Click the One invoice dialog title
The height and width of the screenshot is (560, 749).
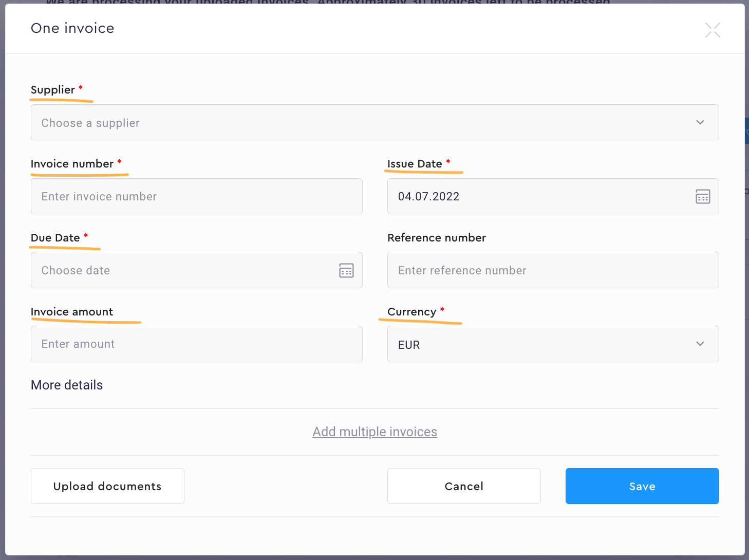point(72,28)
